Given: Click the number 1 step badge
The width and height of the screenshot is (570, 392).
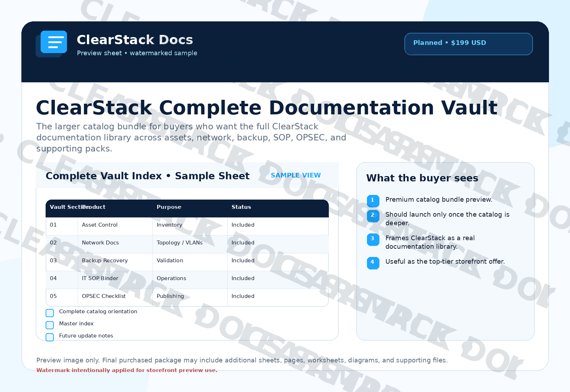Looking at the screenshot, I should (373, 201).
